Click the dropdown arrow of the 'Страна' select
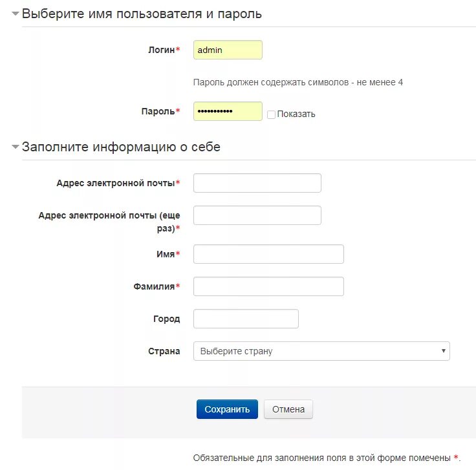Screen dimensions: 476x470 443,351
